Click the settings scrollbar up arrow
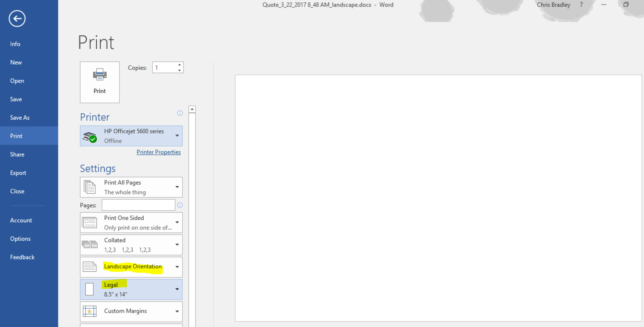644x327 pixels. 192,109
